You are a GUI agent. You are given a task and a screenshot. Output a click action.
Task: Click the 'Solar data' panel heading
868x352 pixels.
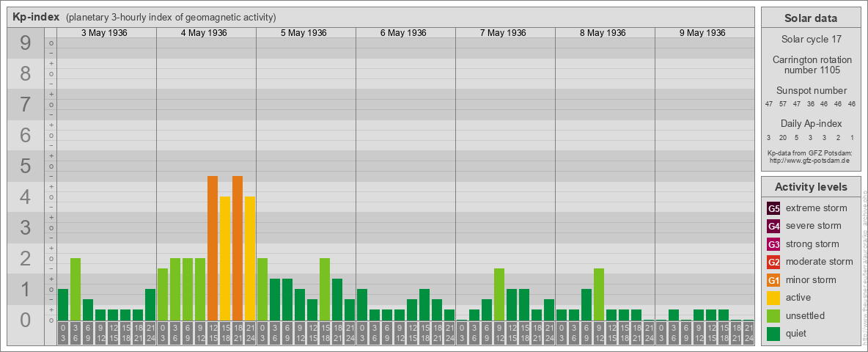[810, 18]
